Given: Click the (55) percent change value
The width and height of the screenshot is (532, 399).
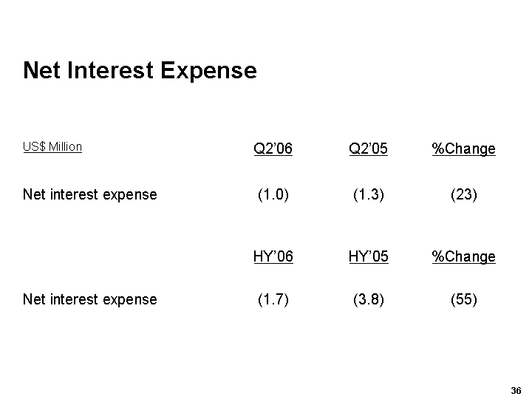Looking at the screenshot, I should coord(463,299).
